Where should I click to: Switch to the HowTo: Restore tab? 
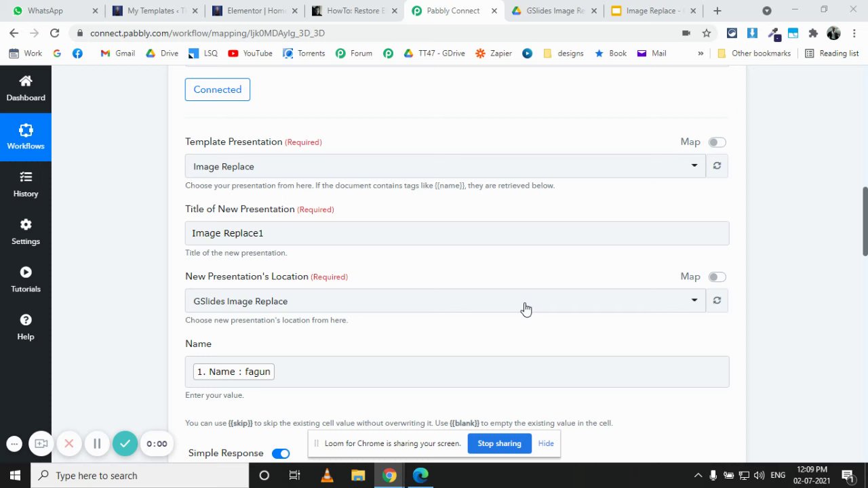coord(355,11)
